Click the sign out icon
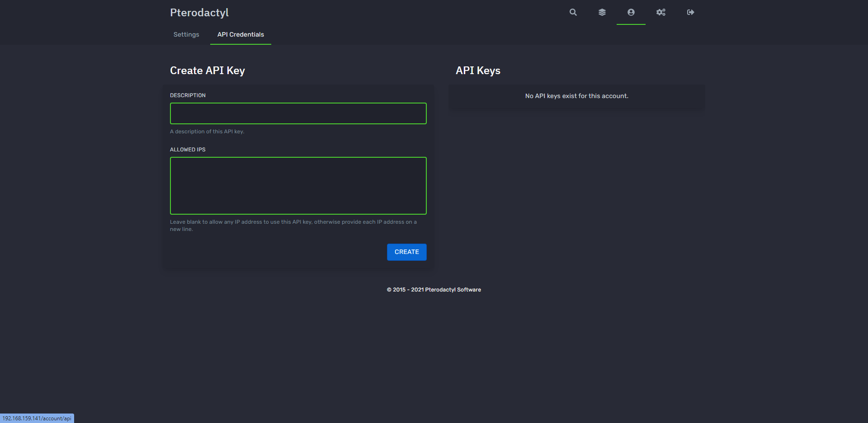Image resolution: width=868 pixels, height=423 pixels. [690, 12]
